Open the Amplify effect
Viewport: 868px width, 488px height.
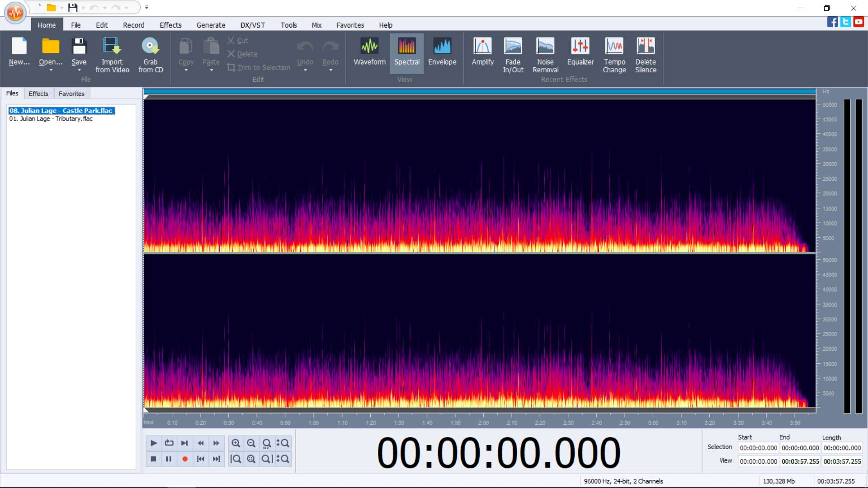point(482,52)
